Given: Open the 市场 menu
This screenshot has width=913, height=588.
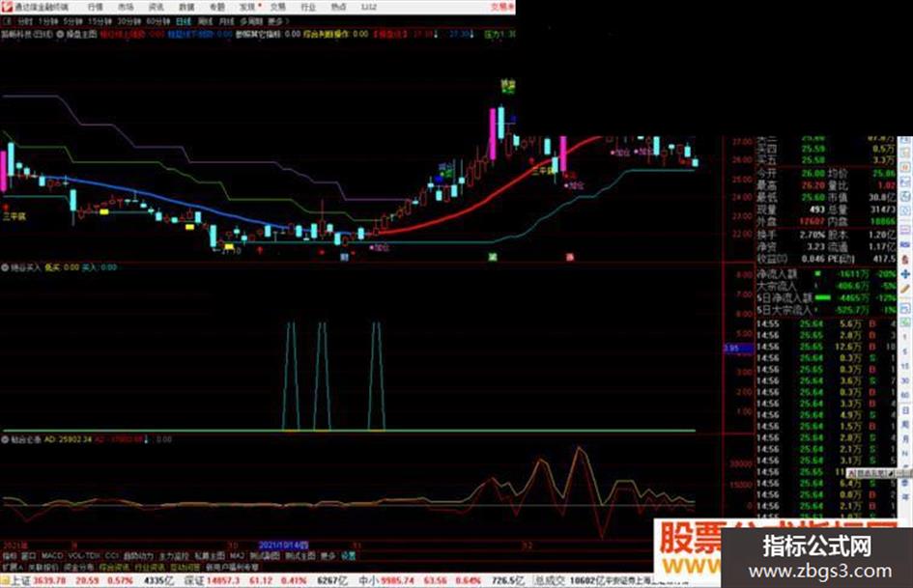Looking at the screenshot, I should click(x=126, y=7).
